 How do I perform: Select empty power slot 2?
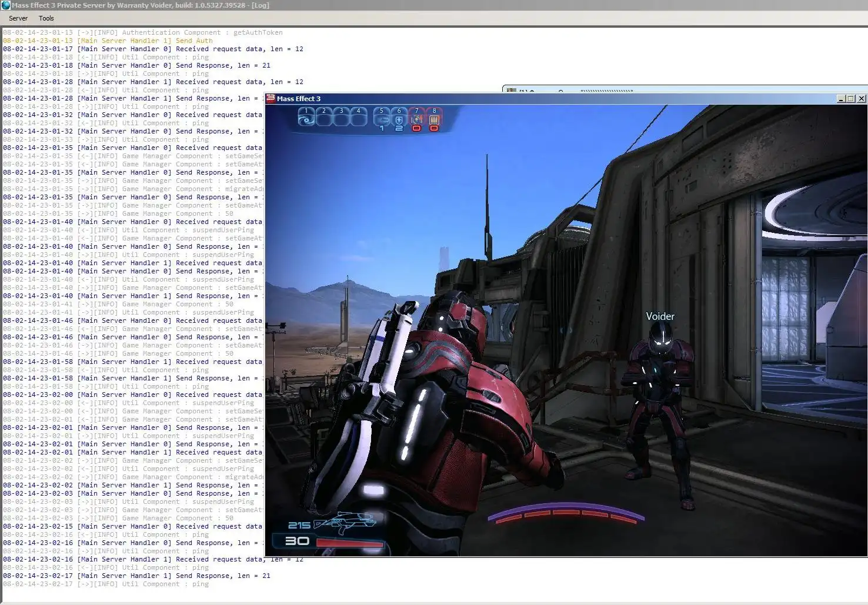[x=324, y=117]
